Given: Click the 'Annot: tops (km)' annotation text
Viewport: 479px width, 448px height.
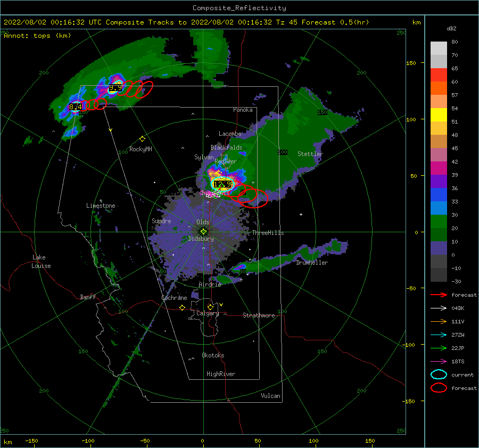Looking at the screenshot, I should pos(37,36).
